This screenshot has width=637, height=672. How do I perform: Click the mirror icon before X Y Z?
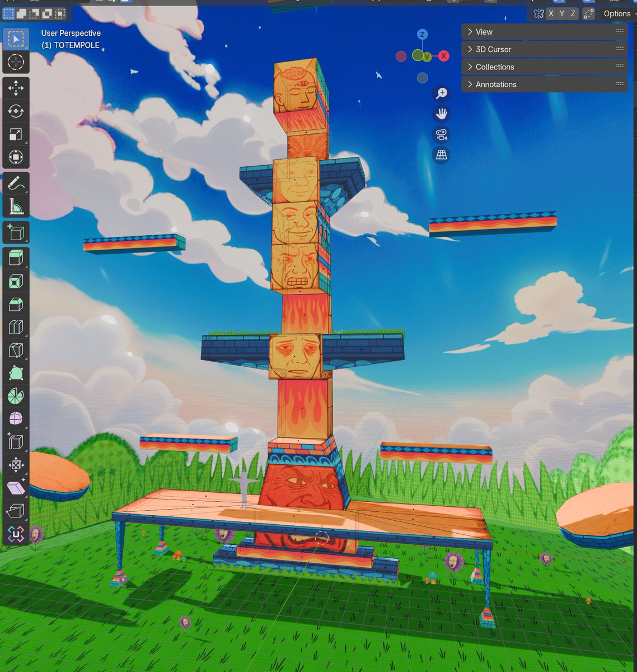click(538, 13)
